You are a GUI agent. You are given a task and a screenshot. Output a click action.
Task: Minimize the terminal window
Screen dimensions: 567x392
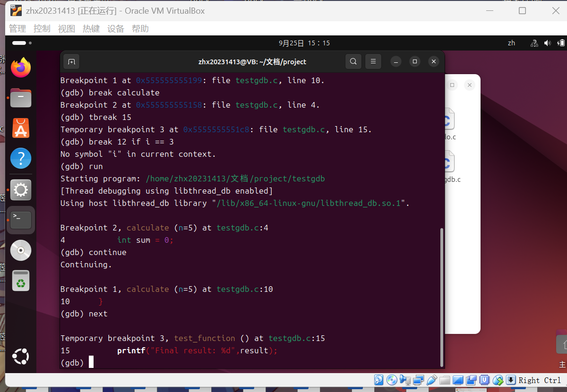tap(395, 61)
